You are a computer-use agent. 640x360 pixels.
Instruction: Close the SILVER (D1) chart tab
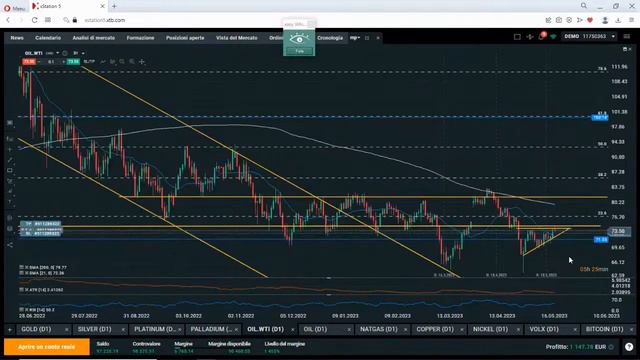point(123,329)
